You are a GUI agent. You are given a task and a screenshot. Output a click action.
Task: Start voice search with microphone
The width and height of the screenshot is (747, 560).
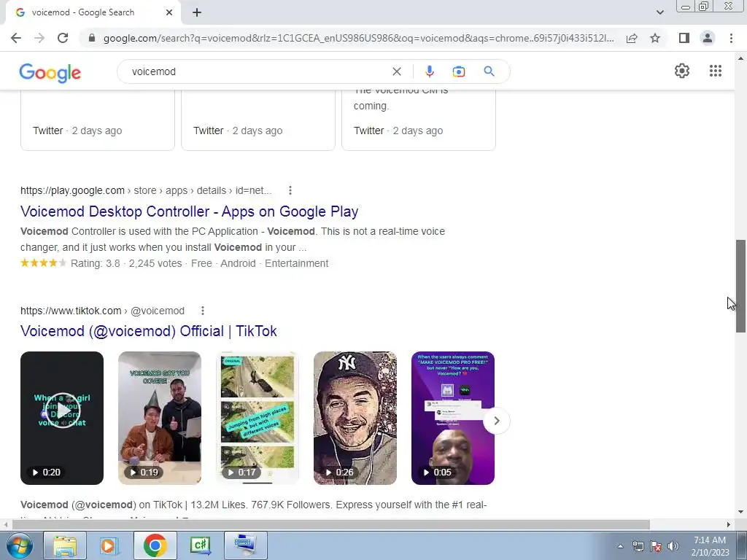coord(429,71)
